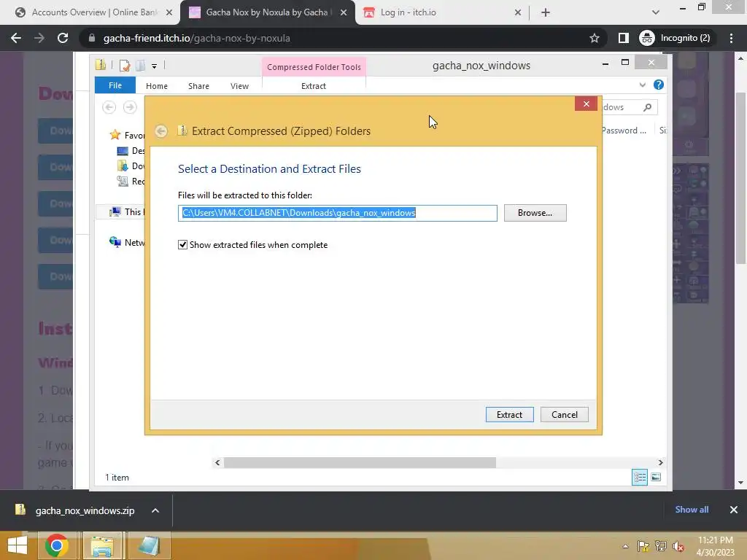Bookmark this page with star icon
747x560 pixels.
click(x=594, y=38)
